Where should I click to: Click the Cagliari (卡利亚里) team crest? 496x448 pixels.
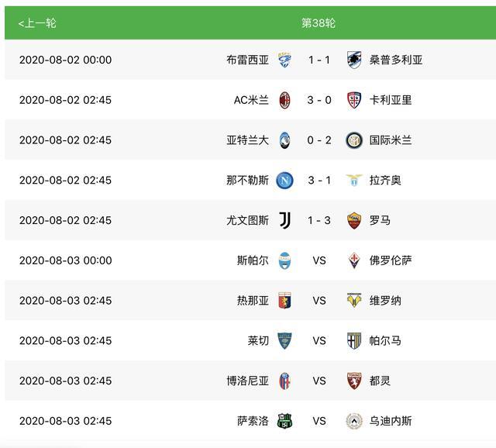coord(354,100)
